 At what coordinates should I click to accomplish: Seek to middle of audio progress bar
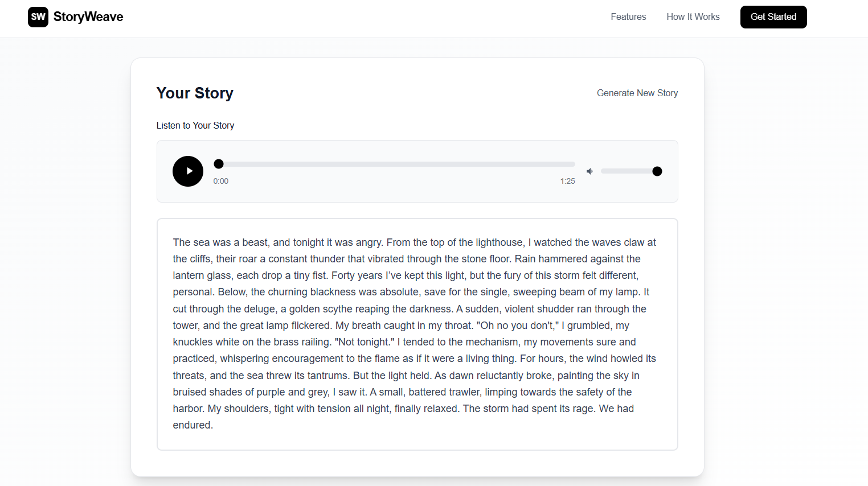(x=394, y=164)
